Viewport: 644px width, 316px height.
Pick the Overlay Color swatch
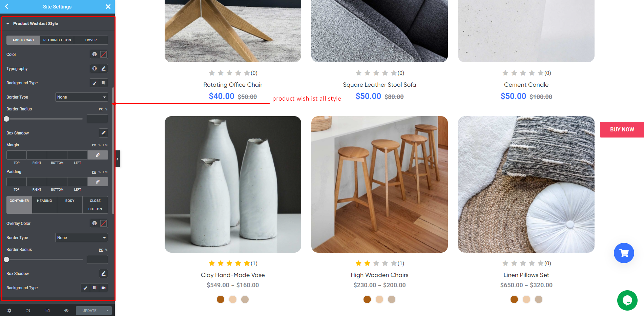coord(104,223)
